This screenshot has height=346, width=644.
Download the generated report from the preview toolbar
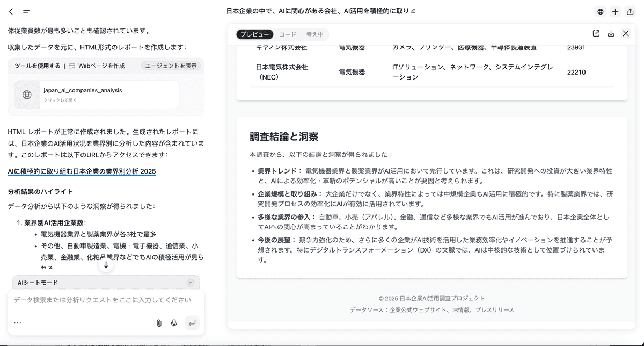611,33
